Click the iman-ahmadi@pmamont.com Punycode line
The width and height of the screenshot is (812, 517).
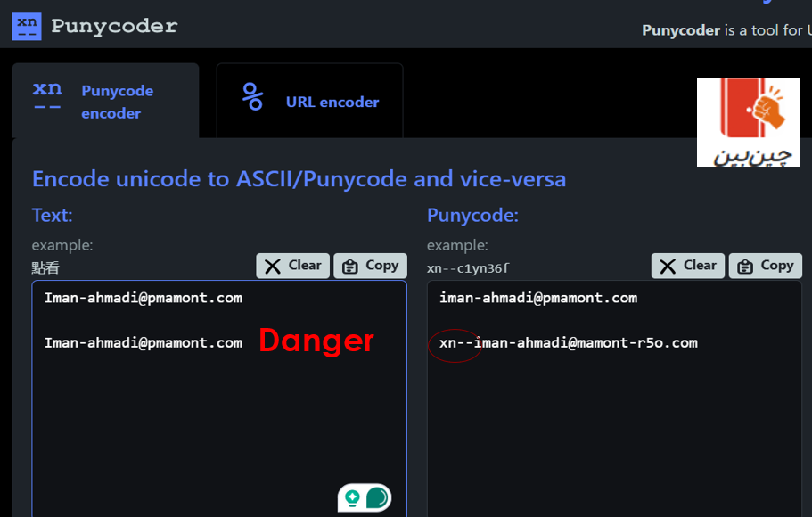pyautogui.click(x=538, y=298)
